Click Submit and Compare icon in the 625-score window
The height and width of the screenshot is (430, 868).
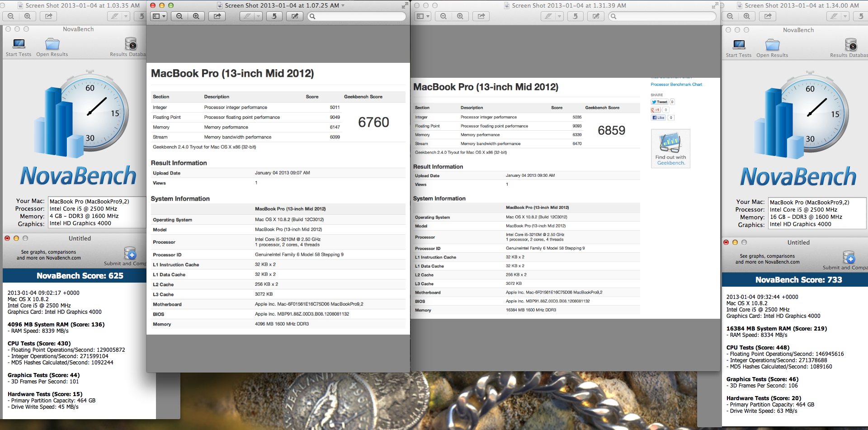pyautogui.click(x=130, y=253)
